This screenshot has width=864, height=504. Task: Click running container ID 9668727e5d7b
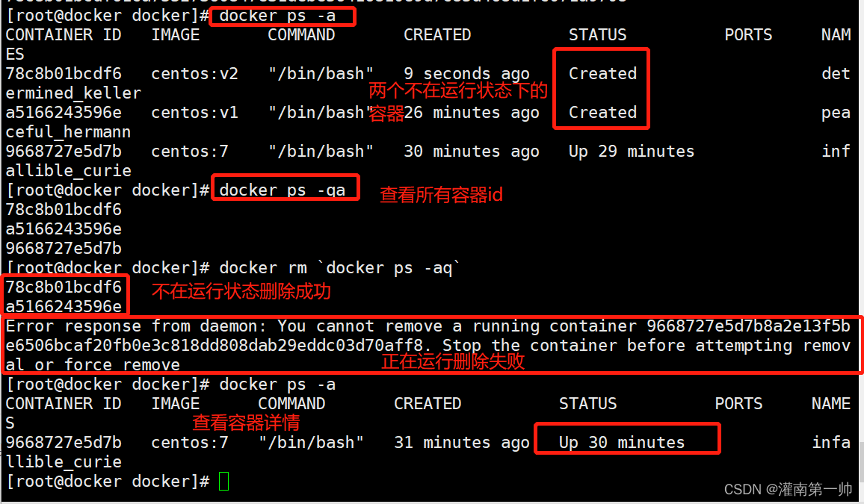pyautogui.click(x=63, y=442)
